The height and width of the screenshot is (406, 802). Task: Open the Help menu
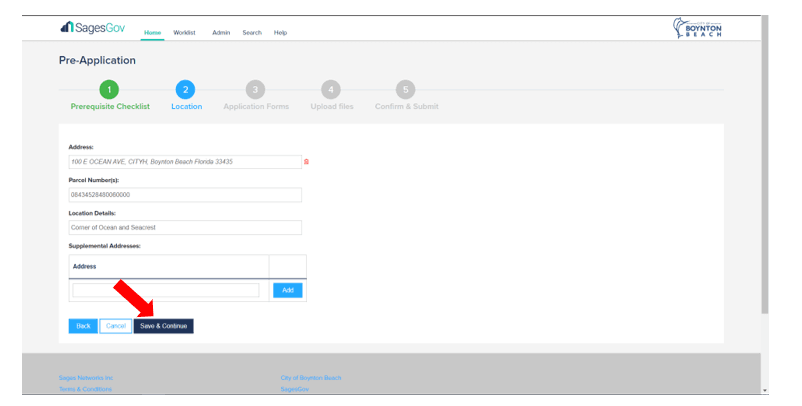tap(280, 33)
